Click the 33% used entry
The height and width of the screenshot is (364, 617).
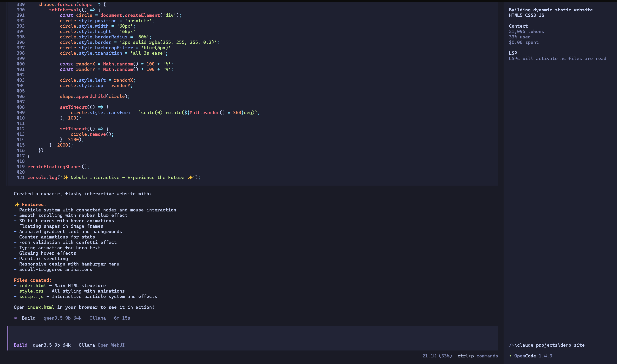(520, 37)
